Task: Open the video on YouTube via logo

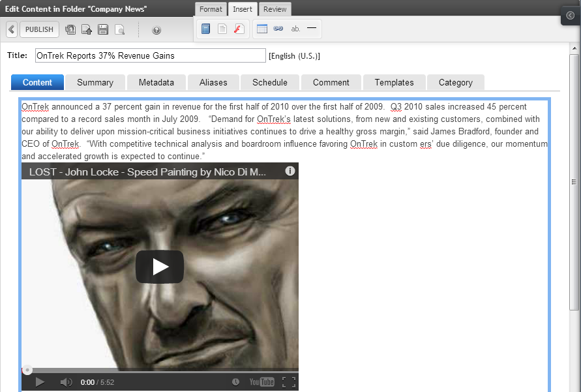Action: 261,382
